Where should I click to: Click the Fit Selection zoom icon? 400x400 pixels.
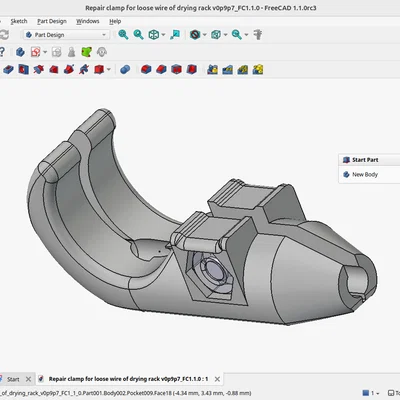138,35
